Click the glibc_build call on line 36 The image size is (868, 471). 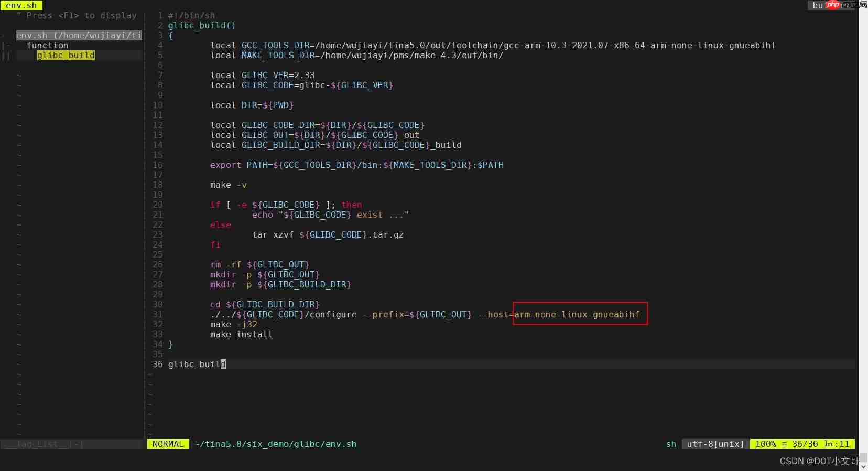pyautogui.click(x=197, y=364)
